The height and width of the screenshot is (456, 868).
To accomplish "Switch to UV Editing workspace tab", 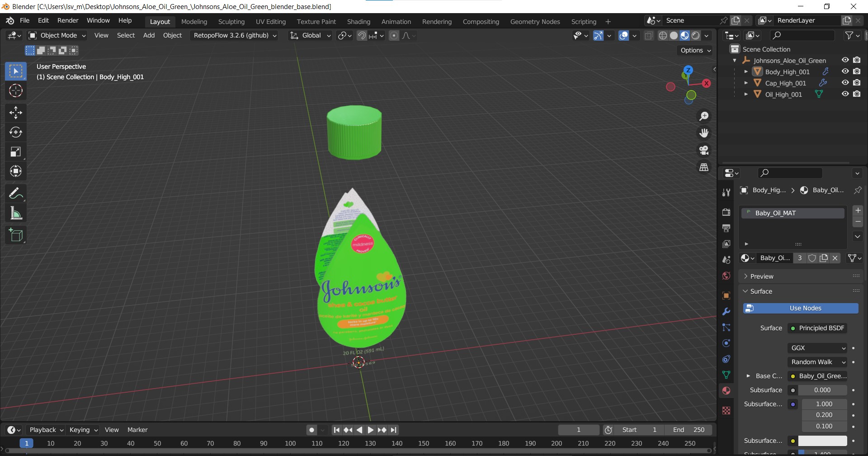I will pos(271,22).
